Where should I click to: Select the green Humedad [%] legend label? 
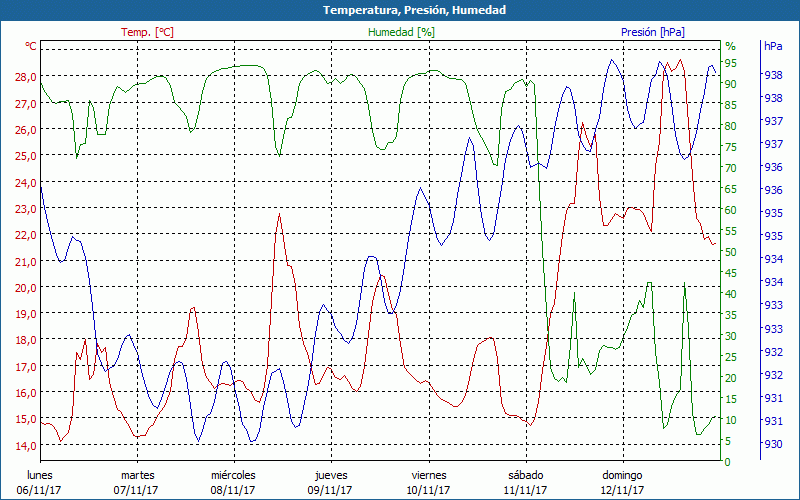point(401,32)
